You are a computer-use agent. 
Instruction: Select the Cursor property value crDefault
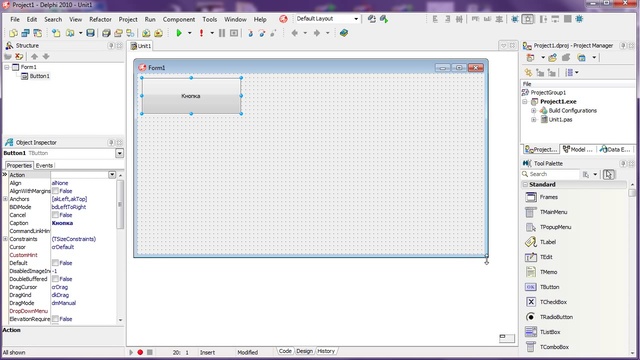tap(63, 247)
